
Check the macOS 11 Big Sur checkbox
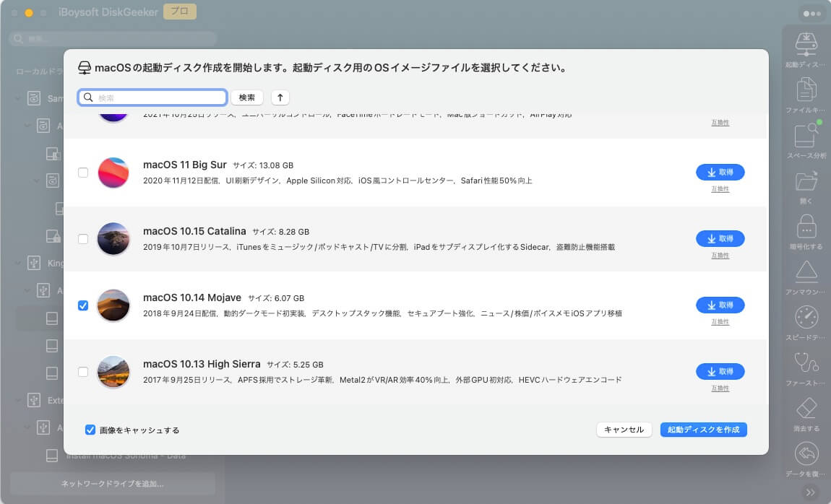tap(83, 173)
